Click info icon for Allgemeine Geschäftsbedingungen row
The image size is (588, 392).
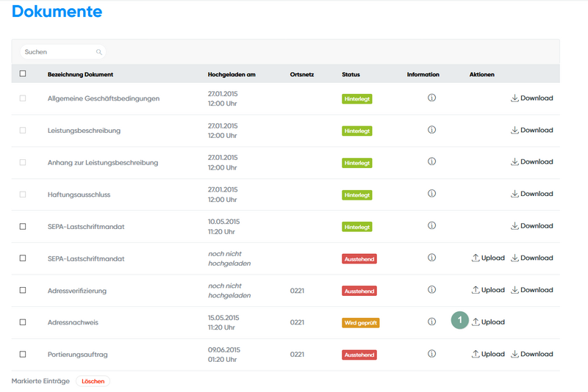tap(431, 98)
